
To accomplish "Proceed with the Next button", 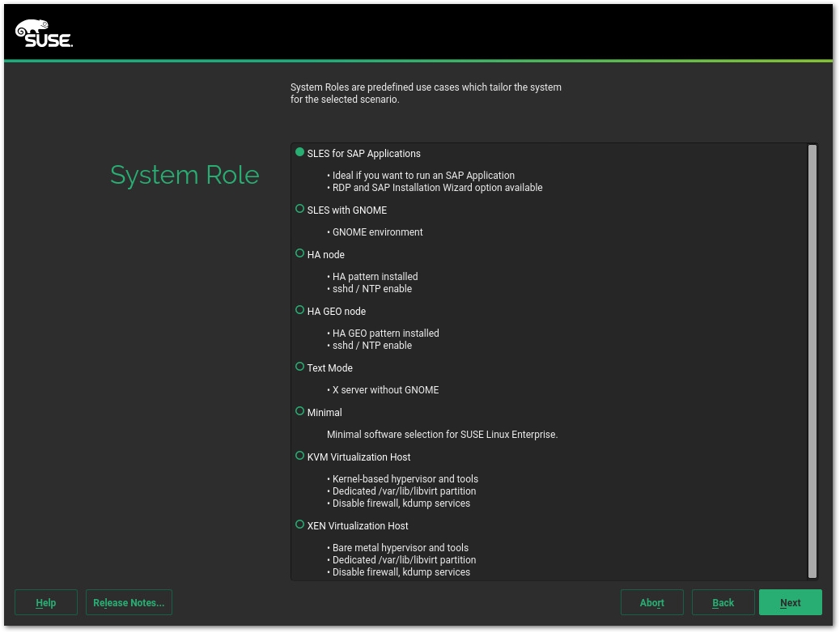I will [791, 603].
